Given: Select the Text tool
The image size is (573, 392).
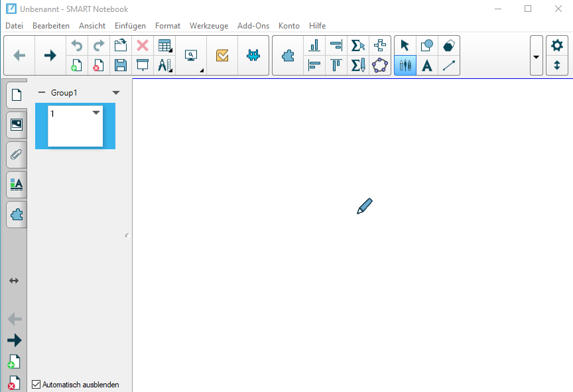Looking at the screenshot, I should [x=427, y=65].
